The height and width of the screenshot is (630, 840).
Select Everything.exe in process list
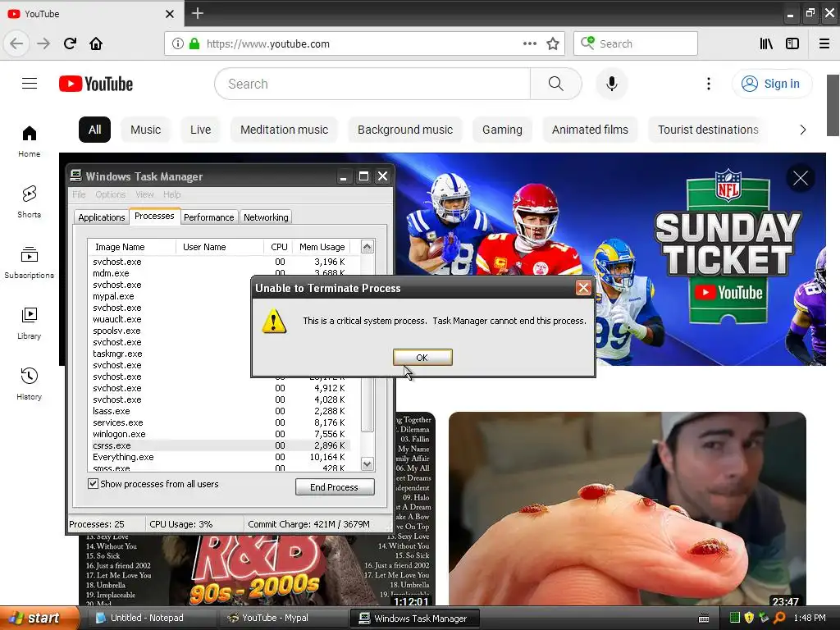(x=220, y=457)
